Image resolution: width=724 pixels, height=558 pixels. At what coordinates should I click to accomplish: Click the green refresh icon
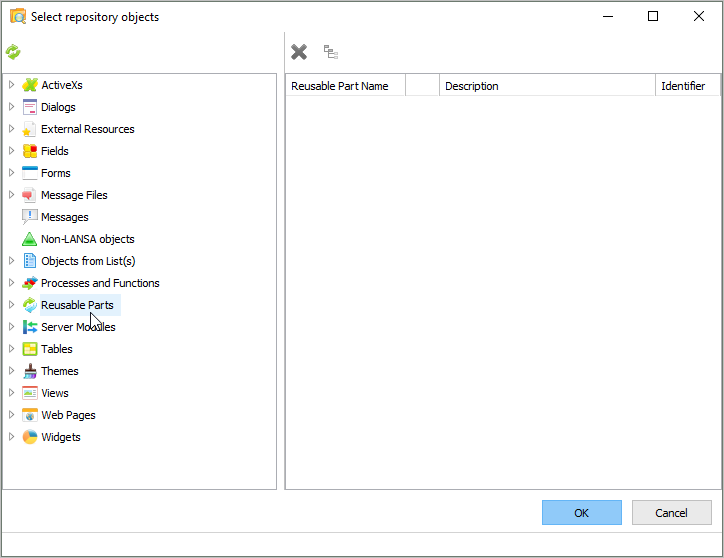click(x=13, y=52)
